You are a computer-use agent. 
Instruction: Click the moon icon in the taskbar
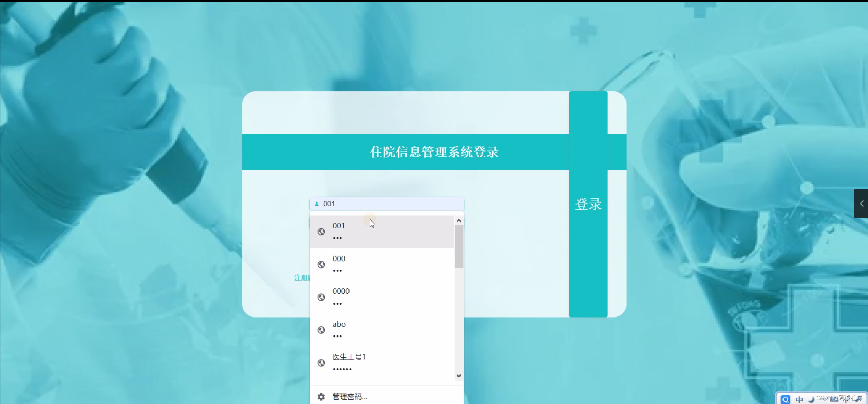tap(811, 399)
